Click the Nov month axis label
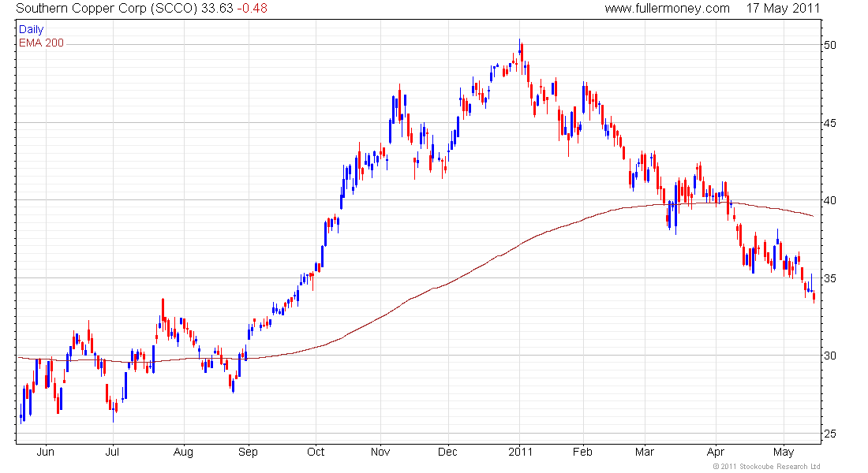Screen dimensions: 868x473 (x=380, y=452)
